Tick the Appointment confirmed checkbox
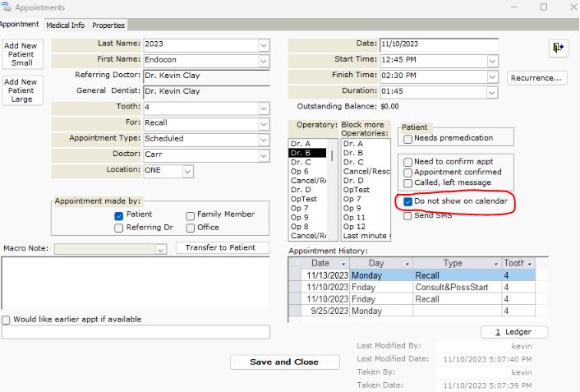 [x=408, y=173]
